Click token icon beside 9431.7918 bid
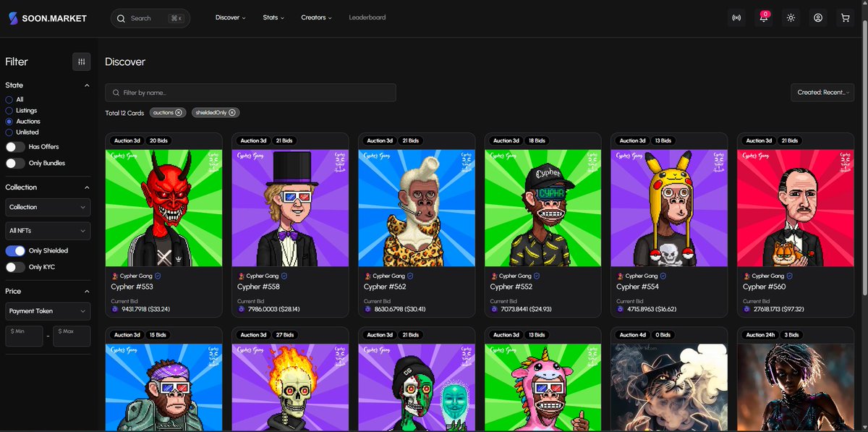 pos(115,309)
